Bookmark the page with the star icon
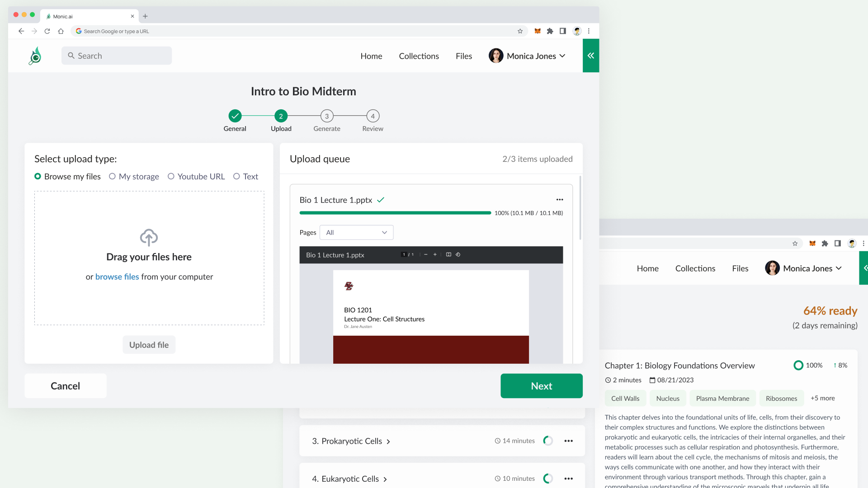868x488 pixels. tap(520, 31)
